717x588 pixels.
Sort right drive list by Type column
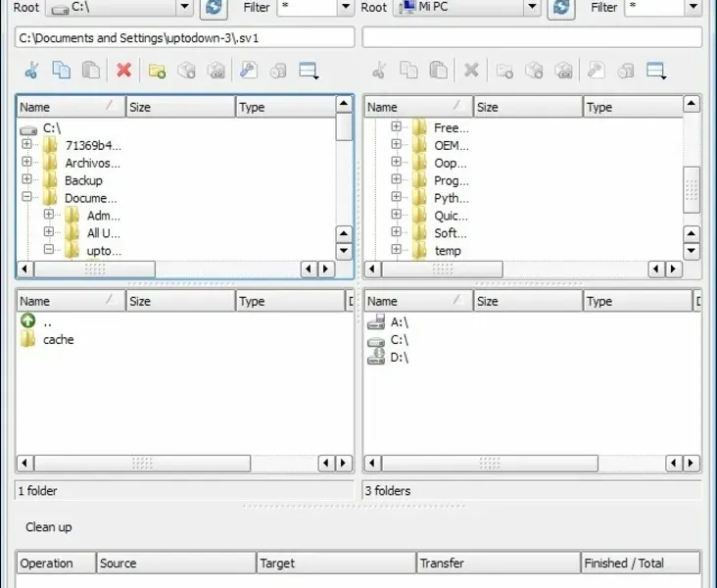pyautogui.click(x=638, y=301)
